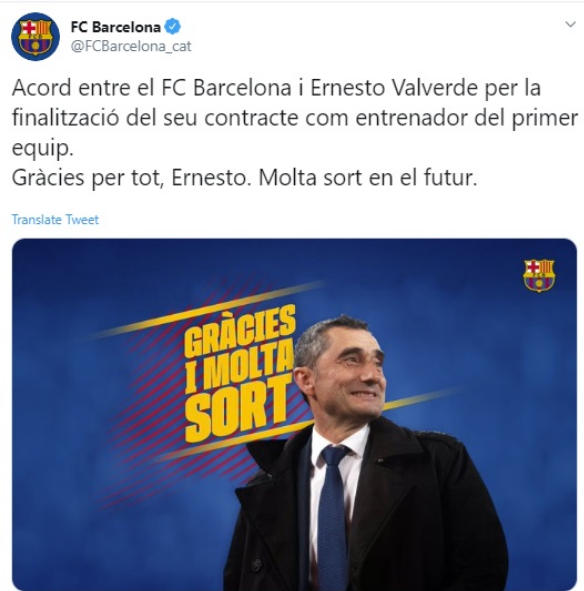The image size is (584, 591).
Task: Click the Translate Tweet link
Action: pyautogui.click(x=55, y=219)
